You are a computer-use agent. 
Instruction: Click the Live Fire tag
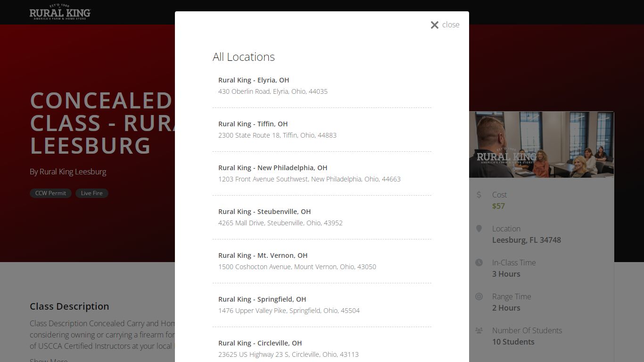coord(92,193)
